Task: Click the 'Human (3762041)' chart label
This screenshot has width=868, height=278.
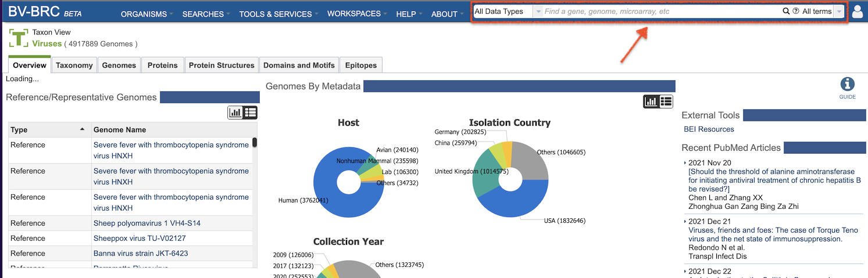Action: 303,200
